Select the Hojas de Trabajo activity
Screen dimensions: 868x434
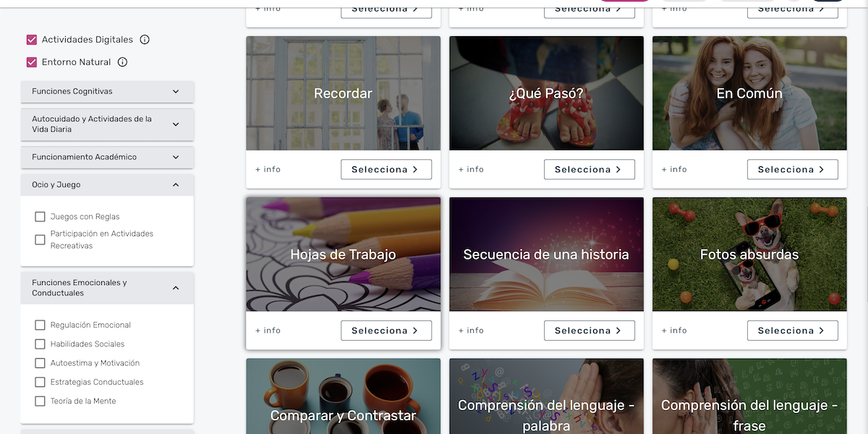point(386,331)
